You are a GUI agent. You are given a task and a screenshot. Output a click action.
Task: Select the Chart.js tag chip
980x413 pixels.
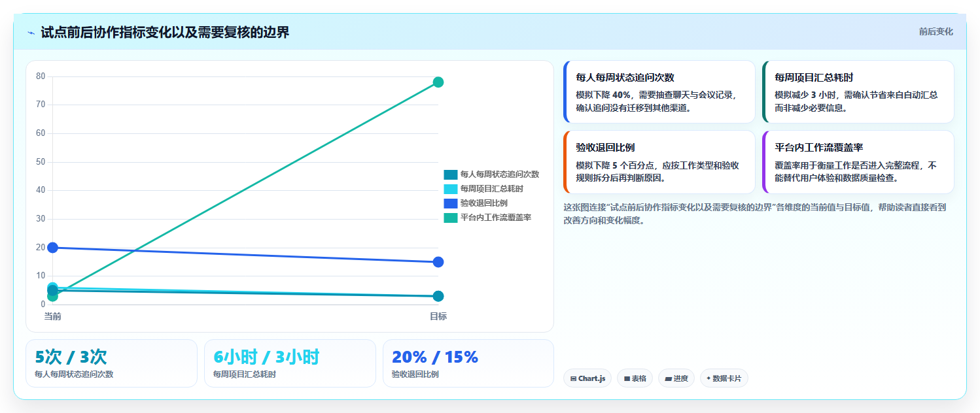pos(587,378)
